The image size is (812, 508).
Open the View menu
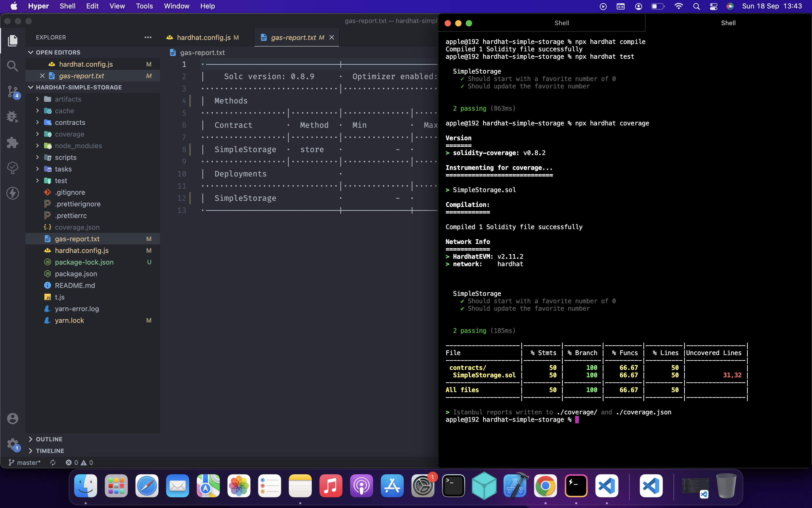coord(117,6)
